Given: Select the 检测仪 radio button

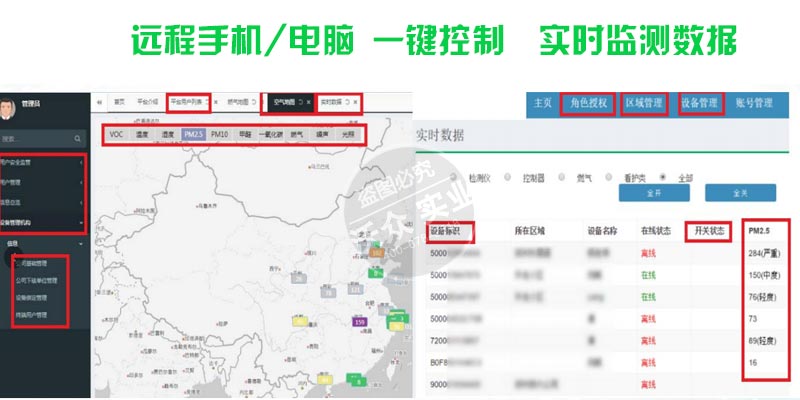Looking at the screenshot, I should 453,177.
